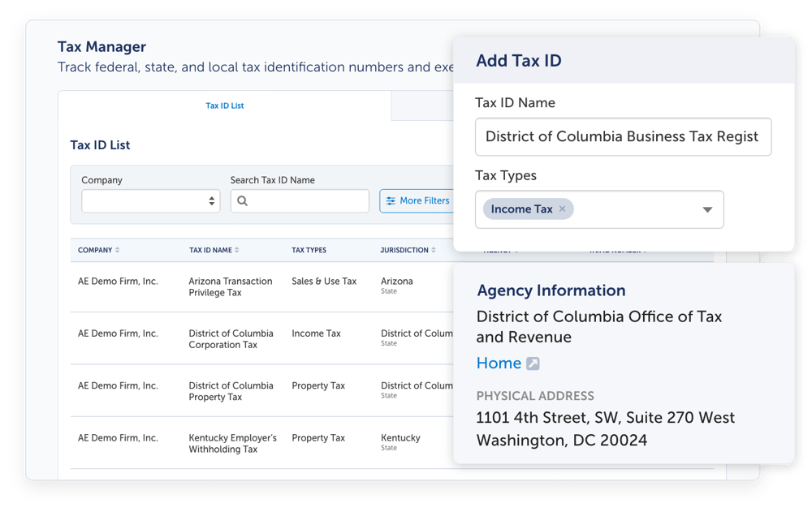The height and width of the screenshot is (512, 812).
Task: Switch to the Tax ID List tab
Action: click(225, 105)
